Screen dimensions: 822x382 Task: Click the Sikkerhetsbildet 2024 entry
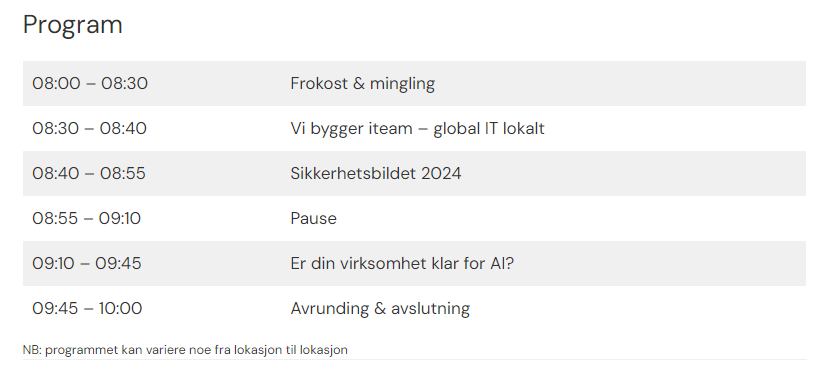coord(376,173)
